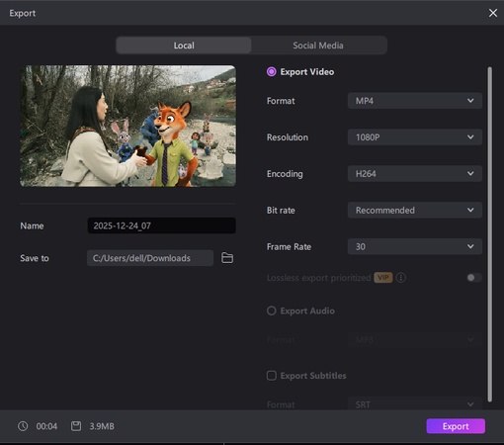Show the Lossless export info icon
The image size is (504, 445).
400,278
